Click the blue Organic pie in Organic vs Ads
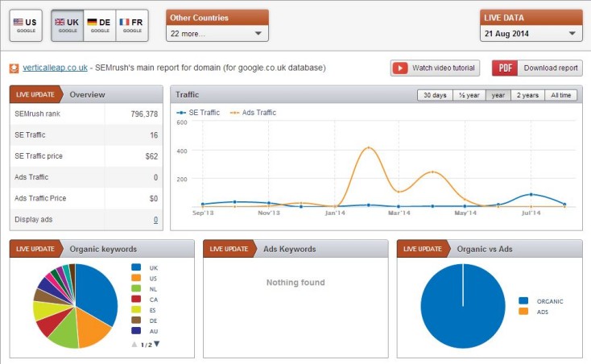591x364 pixels. (x=463, y=306)
